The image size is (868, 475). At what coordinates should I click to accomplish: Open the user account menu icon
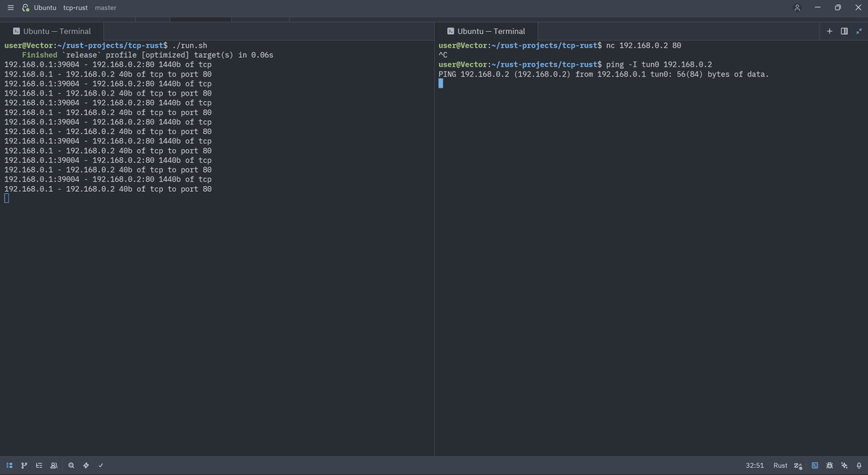pos(797,7)
